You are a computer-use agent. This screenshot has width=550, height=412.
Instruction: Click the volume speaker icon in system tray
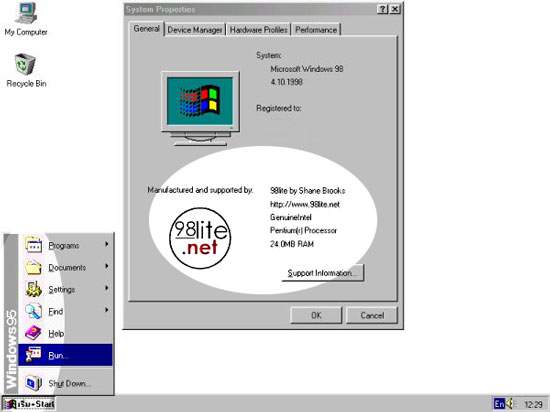coord(510,404)
